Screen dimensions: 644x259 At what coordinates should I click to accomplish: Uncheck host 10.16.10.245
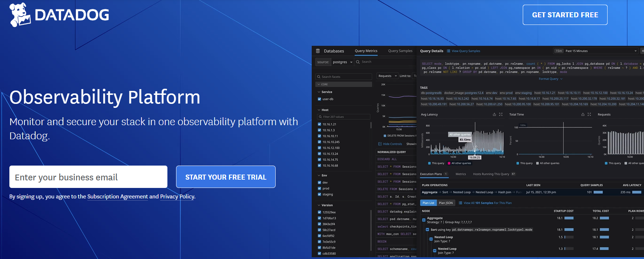coord(319,142)
